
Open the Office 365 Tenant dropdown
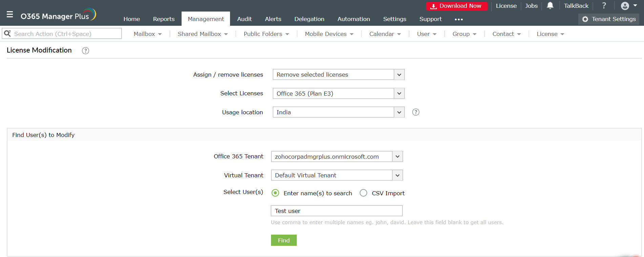pos(337,156)
